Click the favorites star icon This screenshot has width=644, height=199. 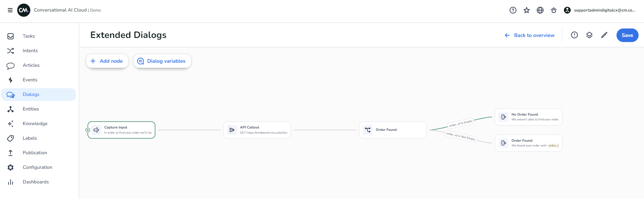(x=527, y=10)
